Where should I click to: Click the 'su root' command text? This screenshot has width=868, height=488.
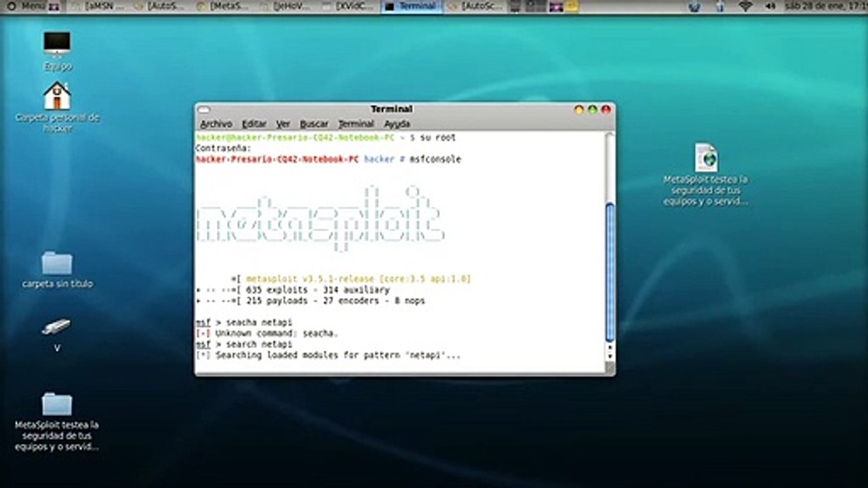438,138
